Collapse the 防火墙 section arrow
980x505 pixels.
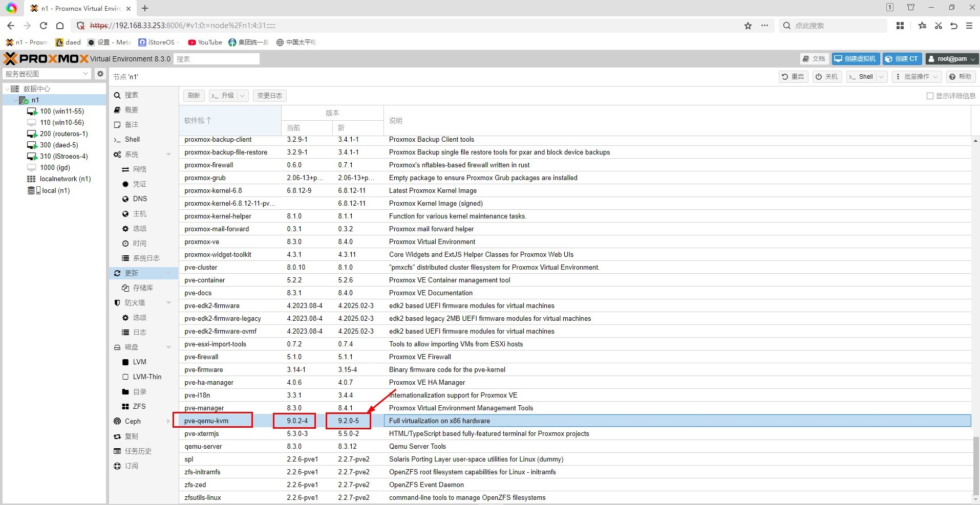(168, 303)
